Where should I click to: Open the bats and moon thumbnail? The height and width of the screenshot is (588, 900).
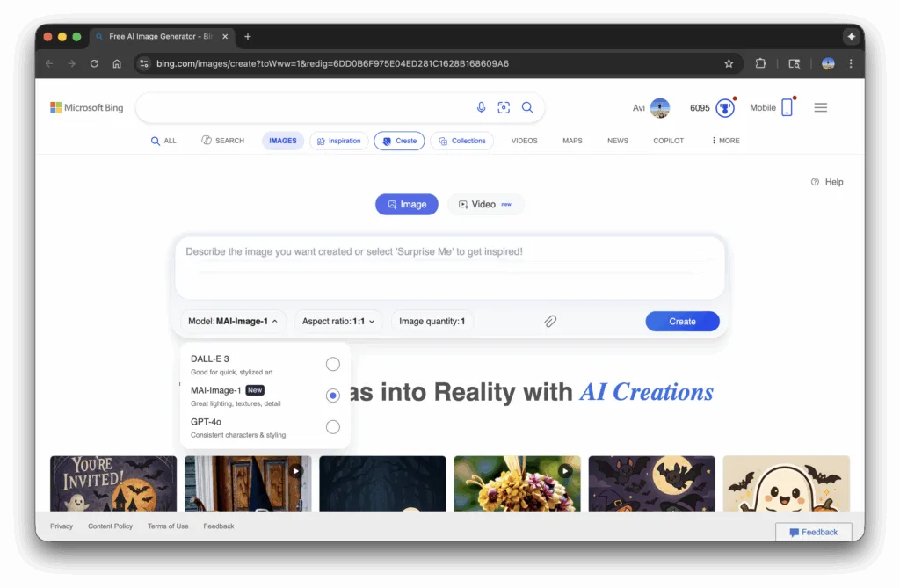coord(652,483)
